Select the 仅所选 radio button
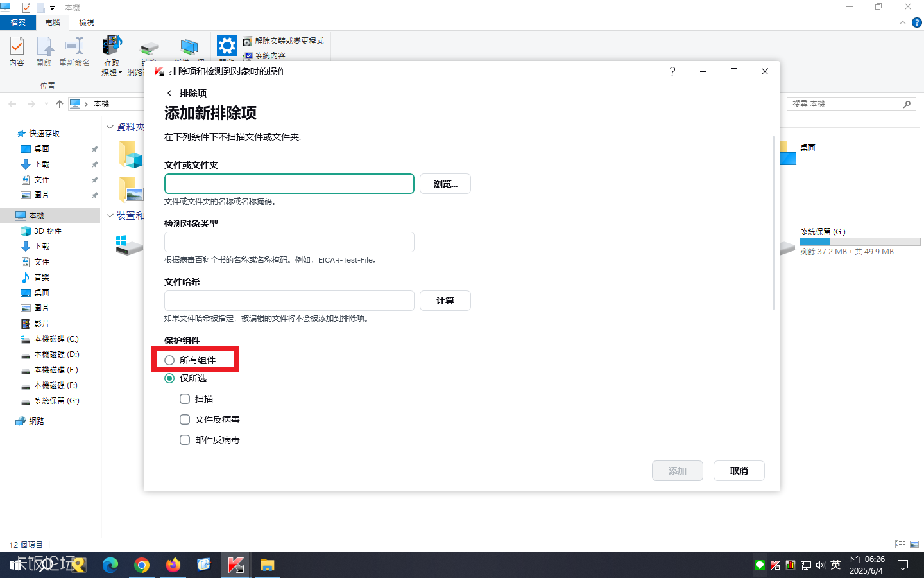924x578 pixels. pyautogui.click(x=169, y=378)
